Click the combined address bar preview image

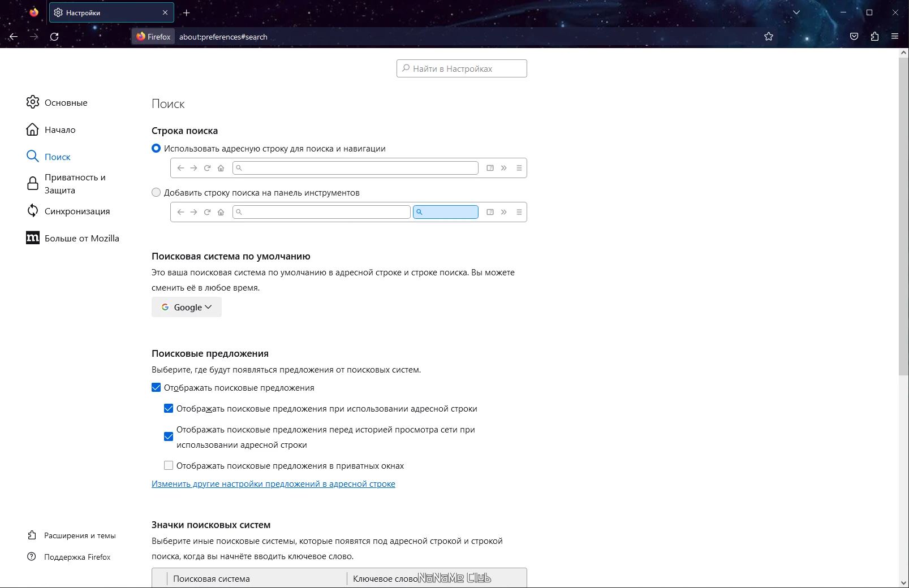tap(348, 168)
